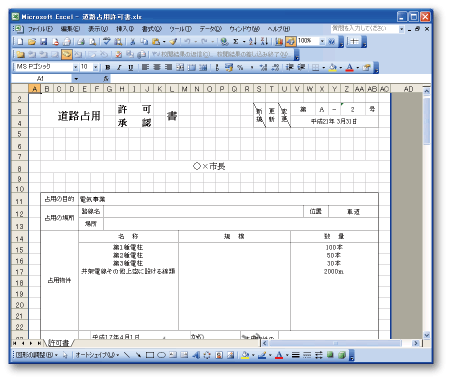
Task: Select the Rectangle drawing tool
Action: (x=150, y=355)
